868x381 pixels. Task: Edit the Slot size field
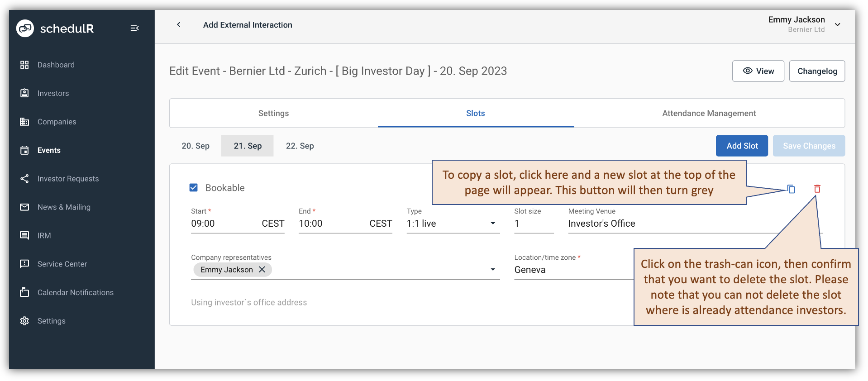534,224
